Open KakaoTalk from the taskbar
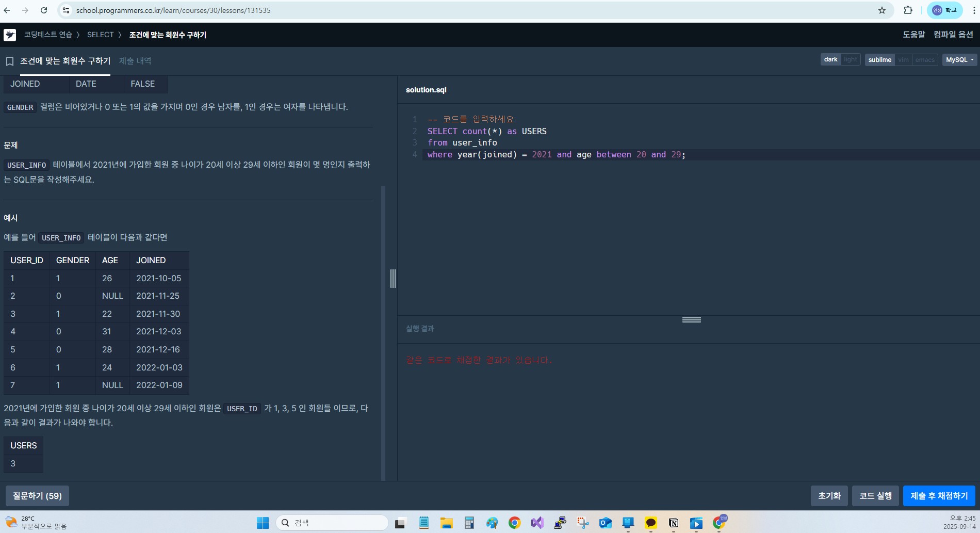This screenshot has width=980, height=533. 651,523
